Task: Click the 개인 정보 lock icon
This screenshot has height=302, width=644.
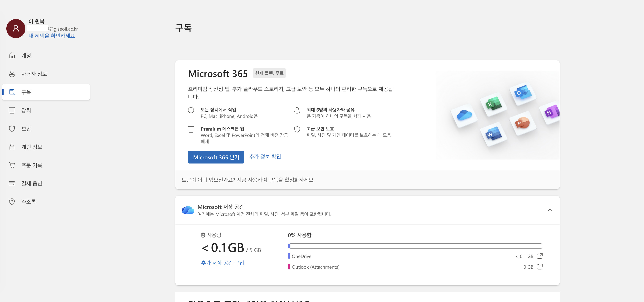Action: pyautogui.click(x=12, y=147)
